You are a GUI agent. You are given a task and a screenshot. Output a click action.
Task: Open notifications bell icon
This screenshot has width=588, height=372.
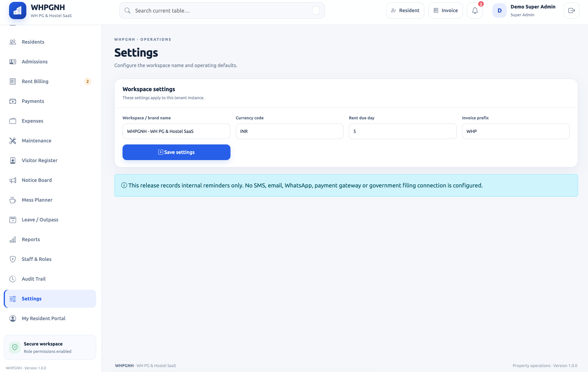[x=475, y=10]
